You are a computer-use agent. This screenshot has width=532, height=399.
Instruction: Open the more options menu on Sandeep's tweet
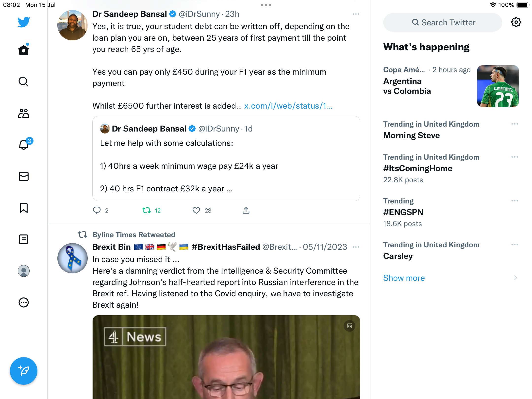pos(356,14)
